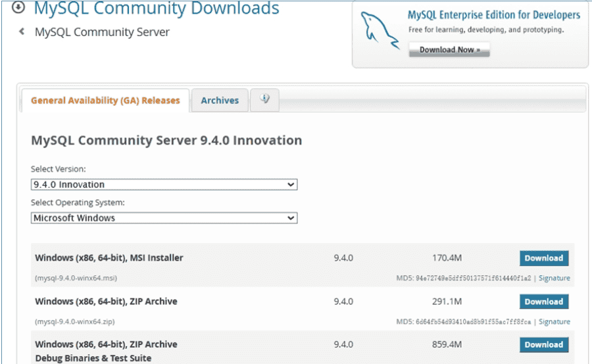Click the 859.4M file size value

(x=447, y=344)
